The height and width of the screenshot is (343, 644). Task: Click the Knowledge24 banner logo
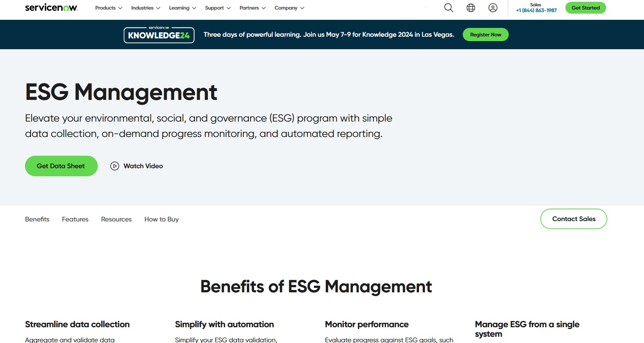(x=159, y=35)
